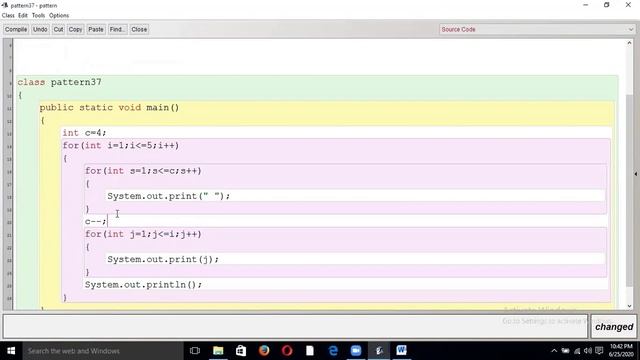
Task: Click the 'changed' status indicator
Action: pos(614,327)
